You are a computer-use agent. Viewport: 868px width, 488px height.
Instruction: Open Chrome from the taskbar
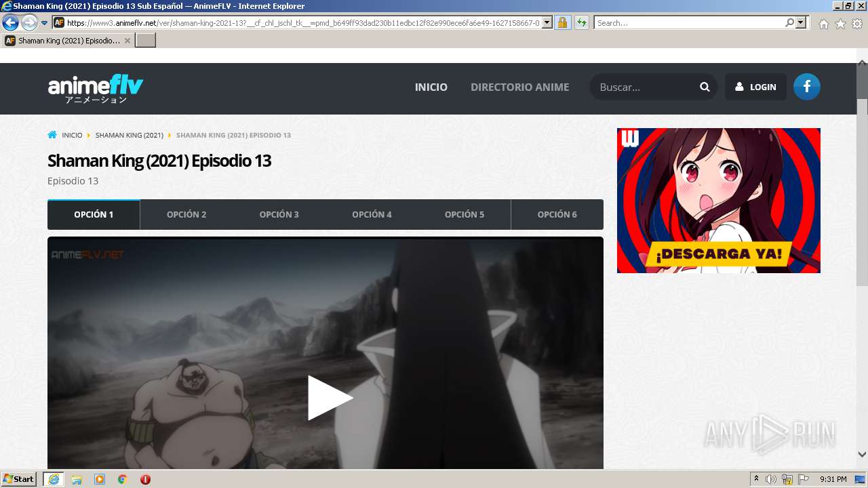coord(123,479)
